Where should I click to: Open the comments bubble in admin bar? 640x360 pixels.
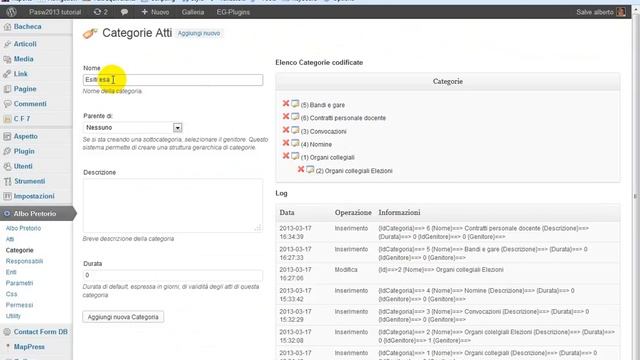124,12
